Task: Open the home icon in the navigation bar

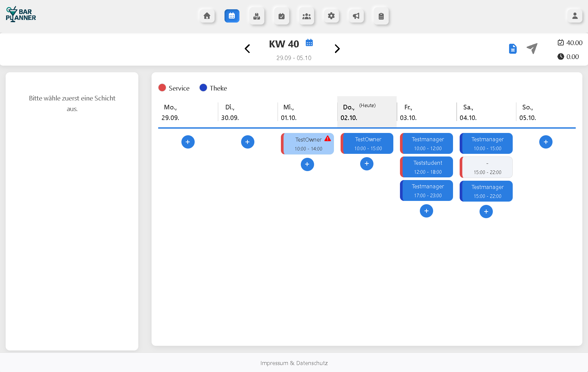Action: click(207, 16)
